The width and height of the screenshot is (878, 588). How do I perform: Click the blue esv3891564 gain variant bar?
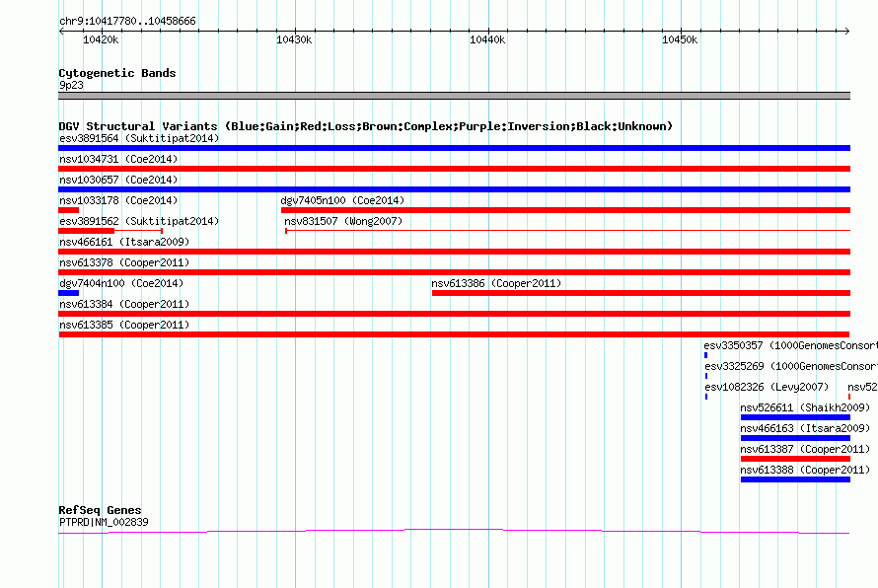point(454,148)
